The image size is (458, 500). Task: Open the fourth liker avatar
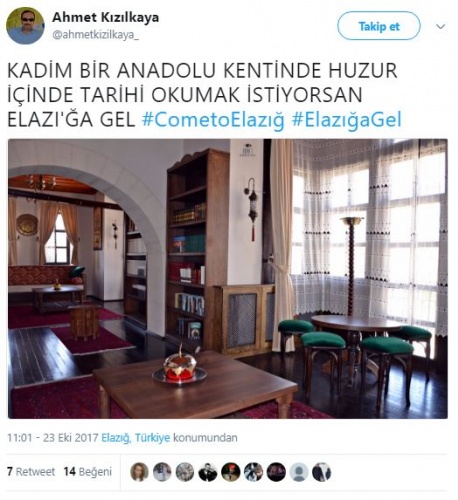point(208,472)
